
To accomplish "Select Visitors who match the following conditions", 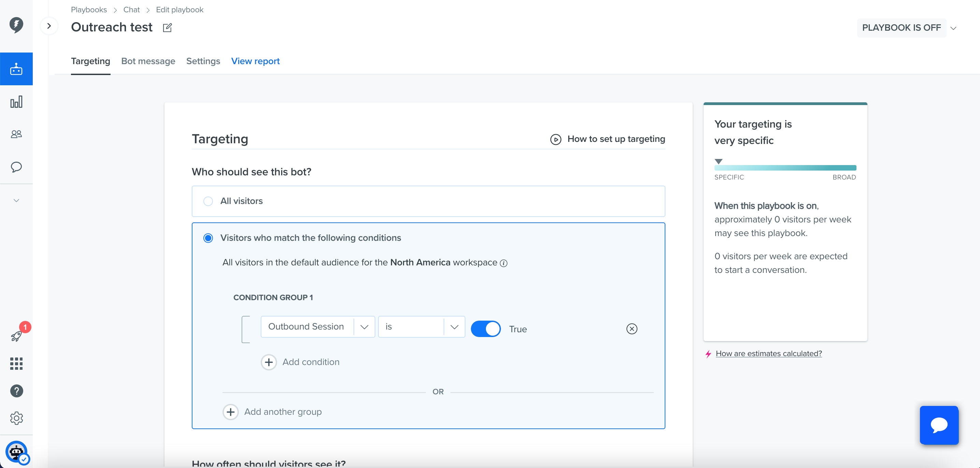I will (208, 238).
